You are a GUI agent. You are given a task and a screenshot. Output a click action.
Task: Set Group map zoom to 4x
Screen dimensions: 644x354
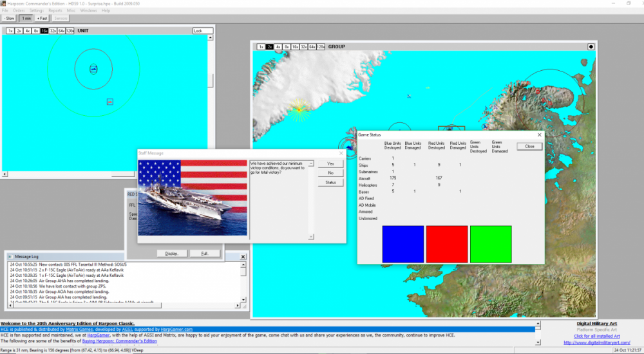pos(278,47)
